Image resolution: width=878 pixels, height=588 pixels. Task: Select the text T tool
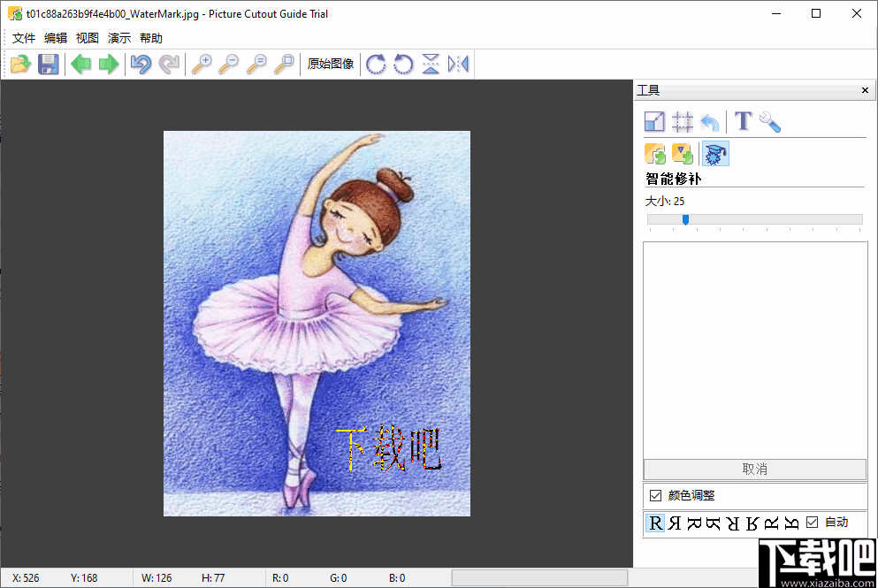pos(743,121)
